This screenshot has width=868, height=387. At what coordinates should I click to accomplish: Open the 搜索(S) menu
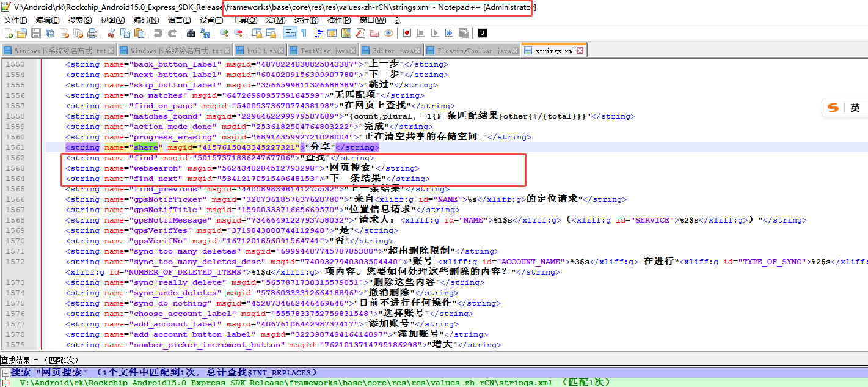point(81,20)
